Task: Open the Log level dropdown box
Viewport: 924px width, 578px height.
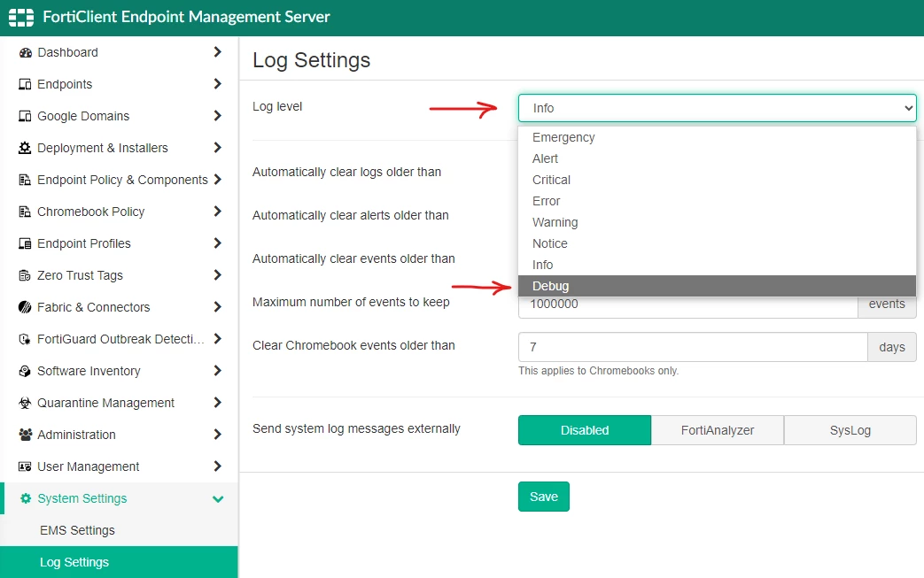Action: (718, 108)
